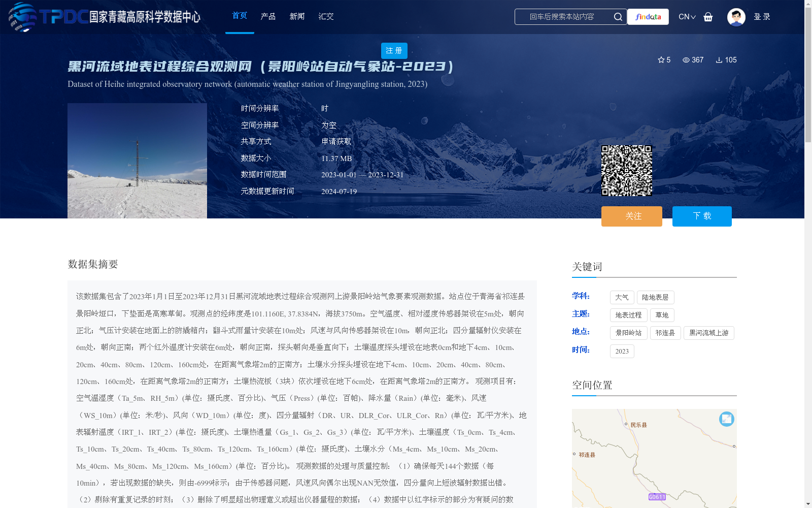Click the 关键词 section heading
The height and width of the screenshot is (508, 812).
pyautogui.click(x=587, y=267)
